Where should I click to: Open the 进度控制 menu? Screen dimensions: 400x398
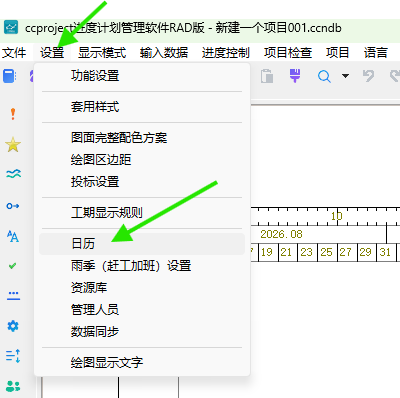pos(226,53)
